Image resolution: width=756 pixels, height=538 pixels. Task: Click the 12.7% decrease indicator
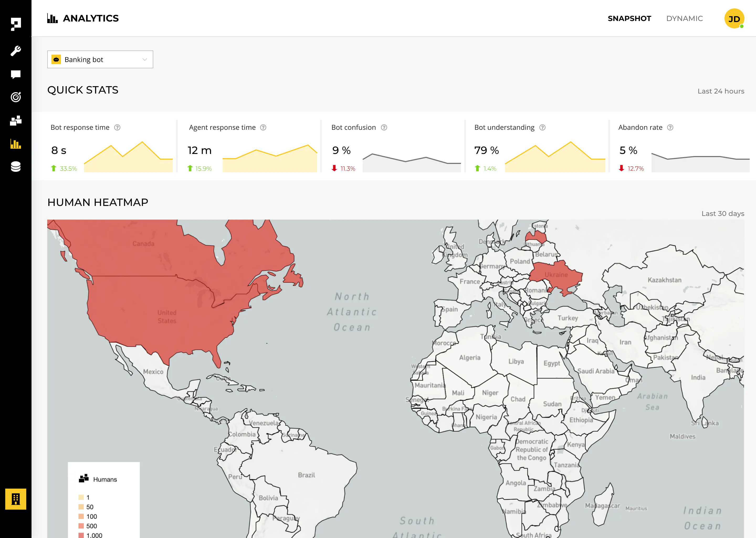(x=632, y=168)
